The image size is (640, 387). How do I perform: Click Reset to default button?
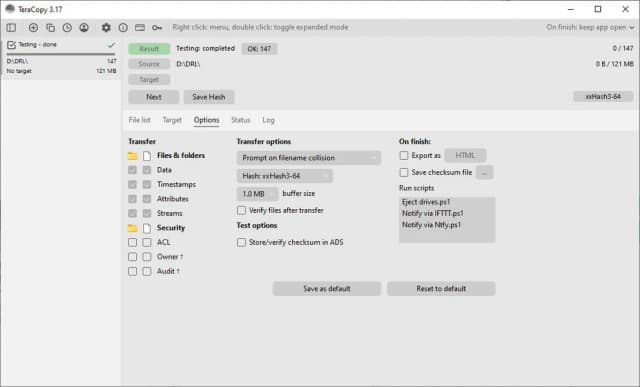[441, 289]
